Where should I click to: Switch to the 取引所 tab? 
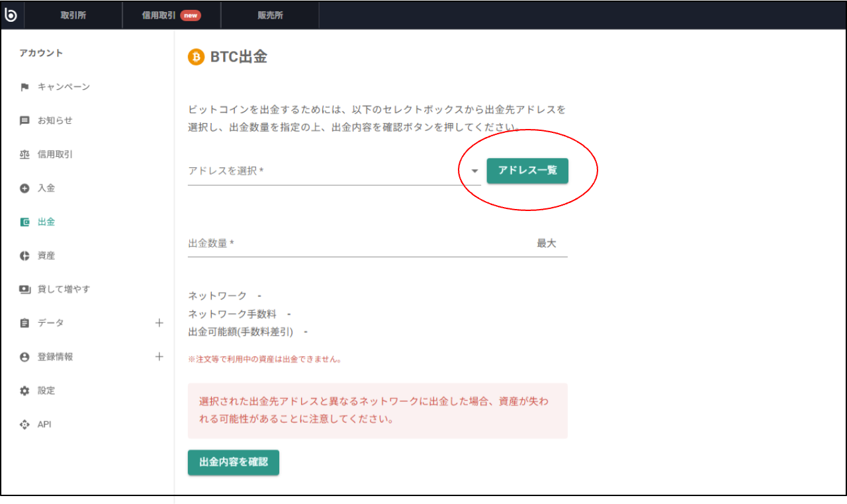(x=73, y=15)
